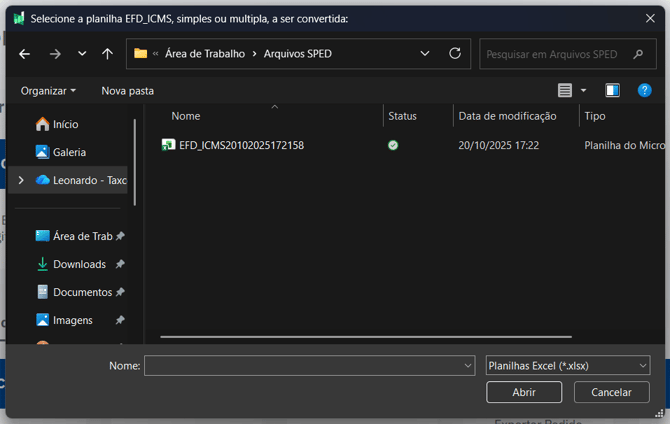
Task: Sort files by Nome column
Action: [186, 116]
